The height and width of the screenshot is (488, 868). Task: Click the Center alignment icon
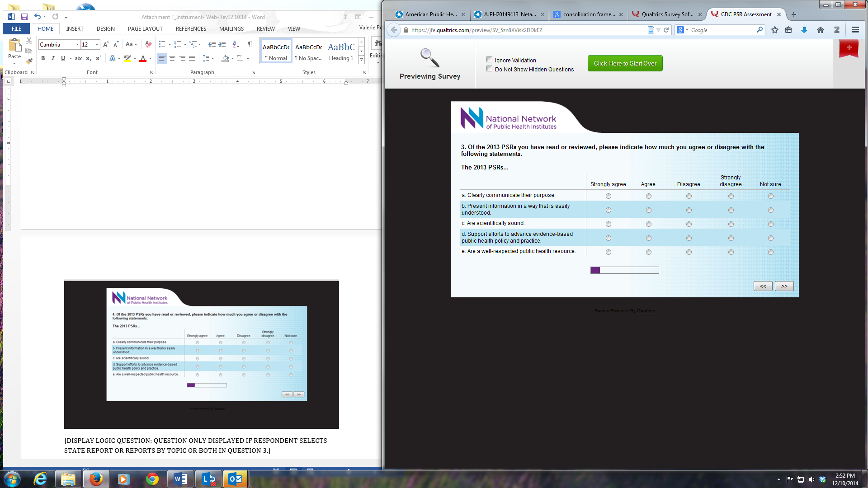[x=172, y=58]
